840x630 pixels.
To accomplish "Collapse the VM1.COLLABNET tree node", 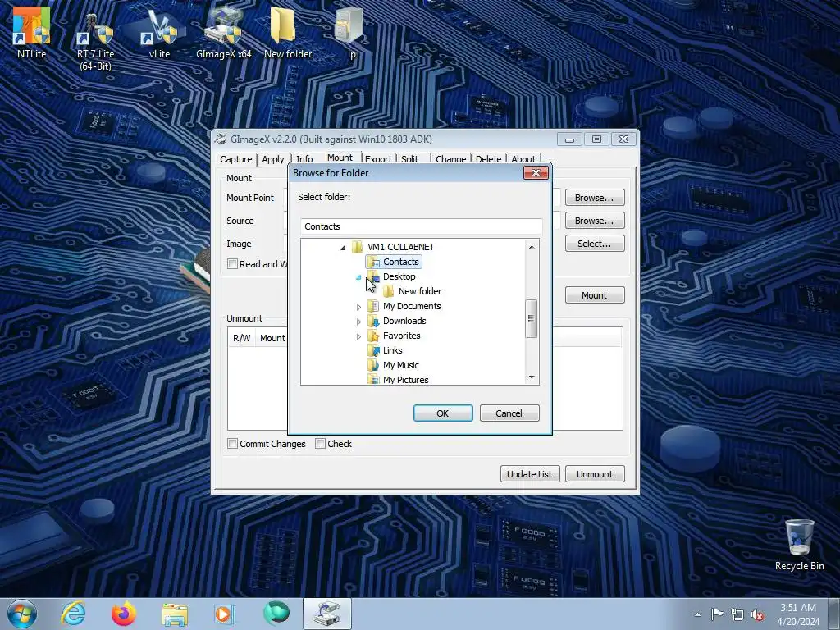I will 343,248.
